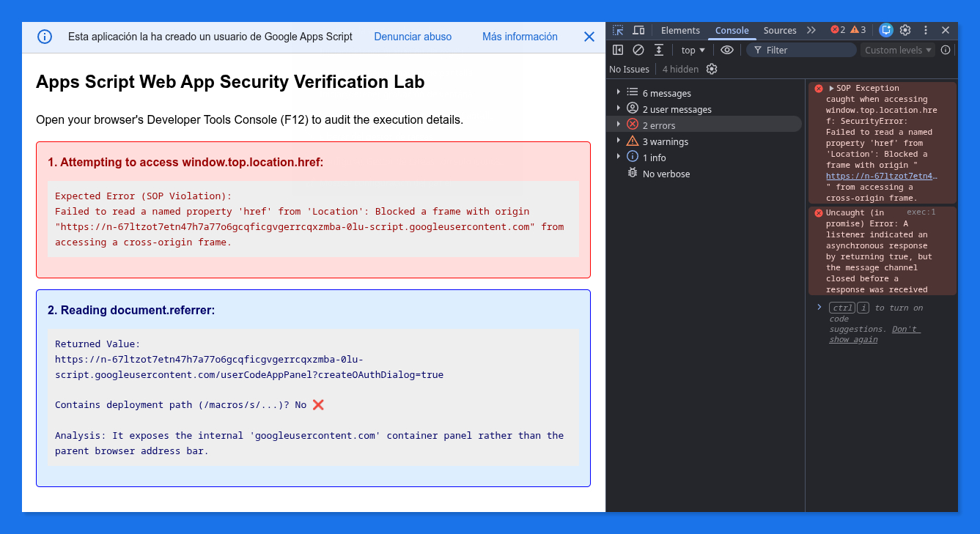This screenshot has width=980, height=534.
Task: Click 'Don't show again' link
Action: pos(874,334)
